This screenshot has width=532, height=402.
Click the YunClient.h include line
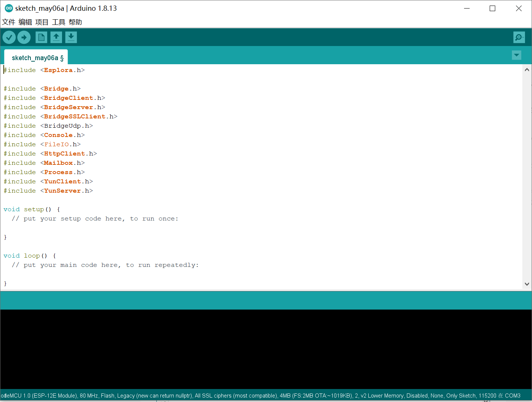pos(48,182)
